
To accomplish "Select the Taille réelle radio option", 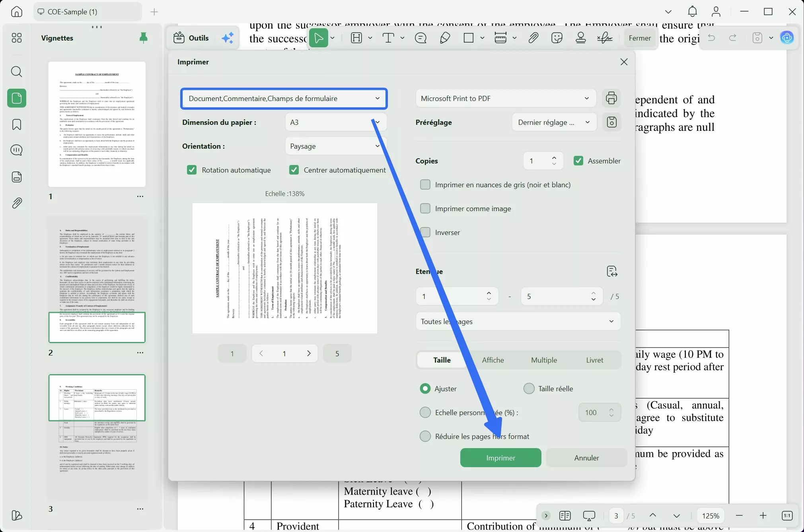I will click(529, 389).
